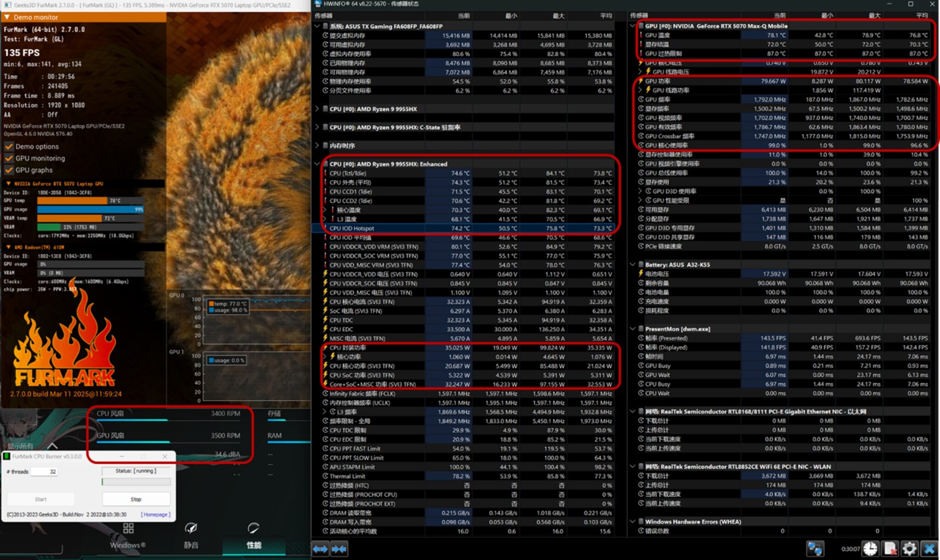Reset HWiNFO elapsed timer clock icon
Screen dimensions: 940x560
[870, 549]
